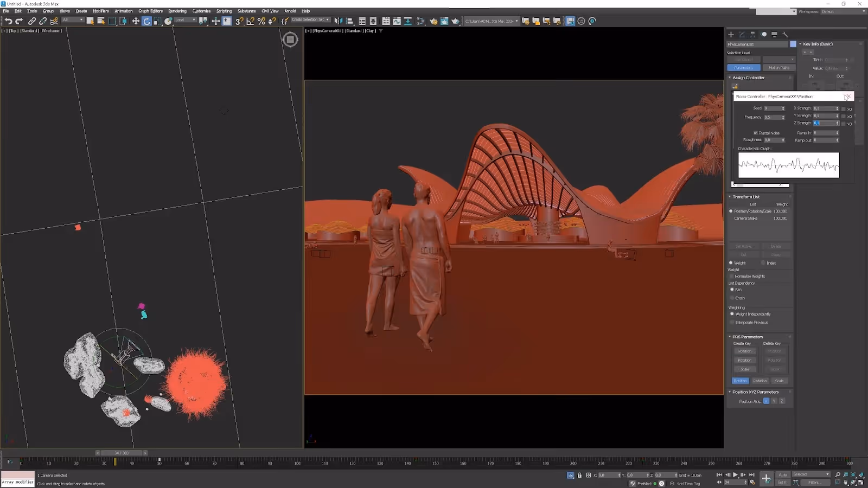Image resolution: width=868 pixels, height=488 pixels.
Task: Select the Interpolate Previous radio option
Action: coord(732,323)
